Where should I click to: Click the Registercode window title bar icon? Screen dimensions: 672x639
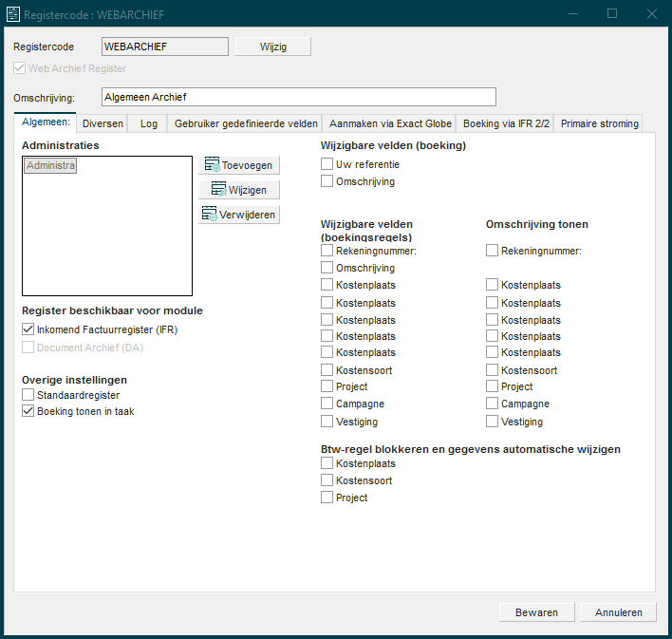point(13,14)
